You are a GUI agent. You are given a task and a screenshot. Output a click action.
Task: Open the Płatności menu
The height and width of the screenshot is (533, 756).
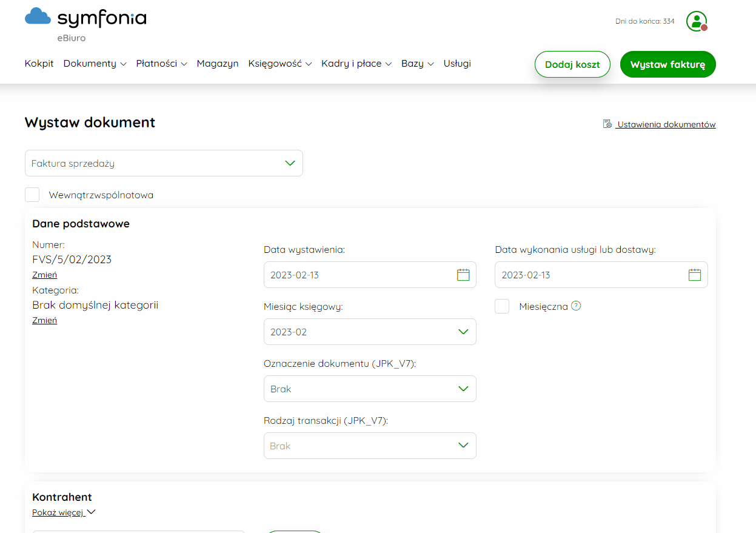161,64
